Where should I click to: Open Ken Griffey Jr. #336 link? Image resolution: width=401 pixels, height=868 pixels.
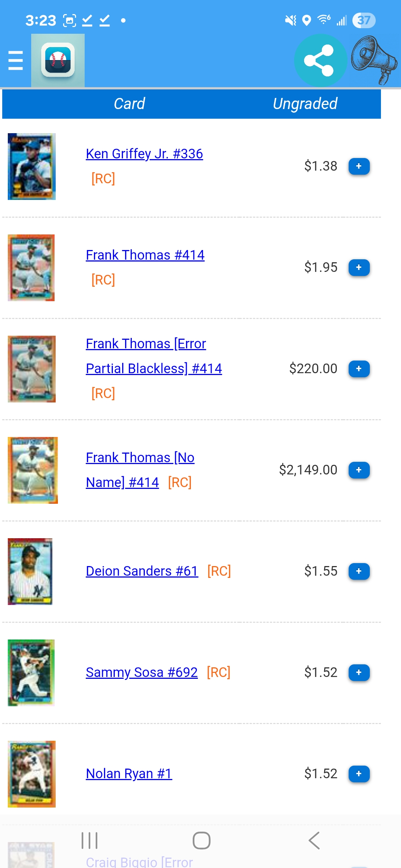[144, 154]
